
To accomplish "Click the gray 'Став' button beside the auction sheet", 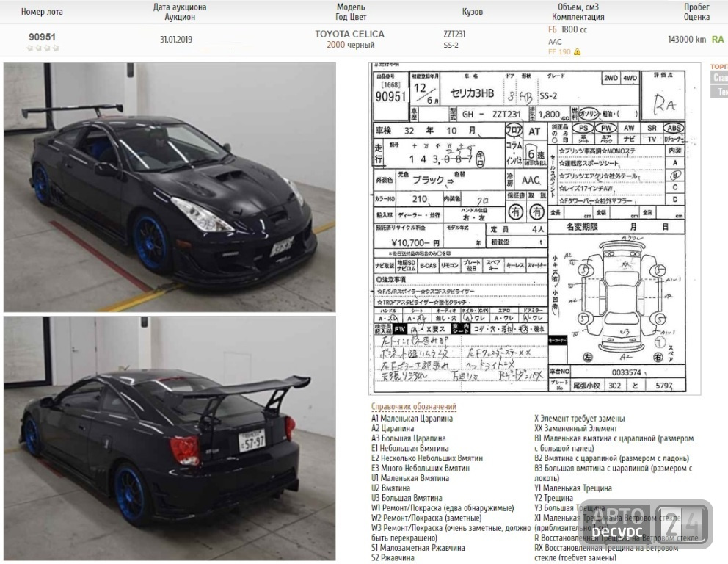I will [x=720, y=78].
